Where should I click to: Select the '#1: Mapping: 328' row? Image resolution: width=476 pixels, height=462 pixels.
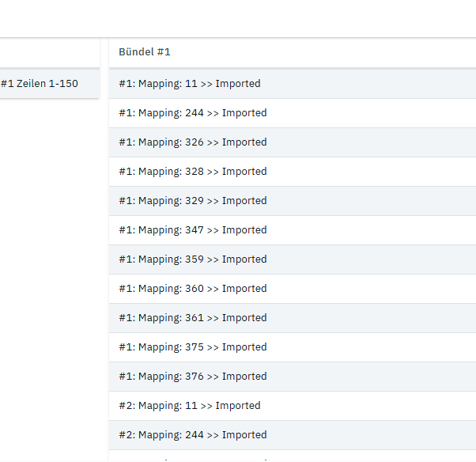[x=193, y=172]
